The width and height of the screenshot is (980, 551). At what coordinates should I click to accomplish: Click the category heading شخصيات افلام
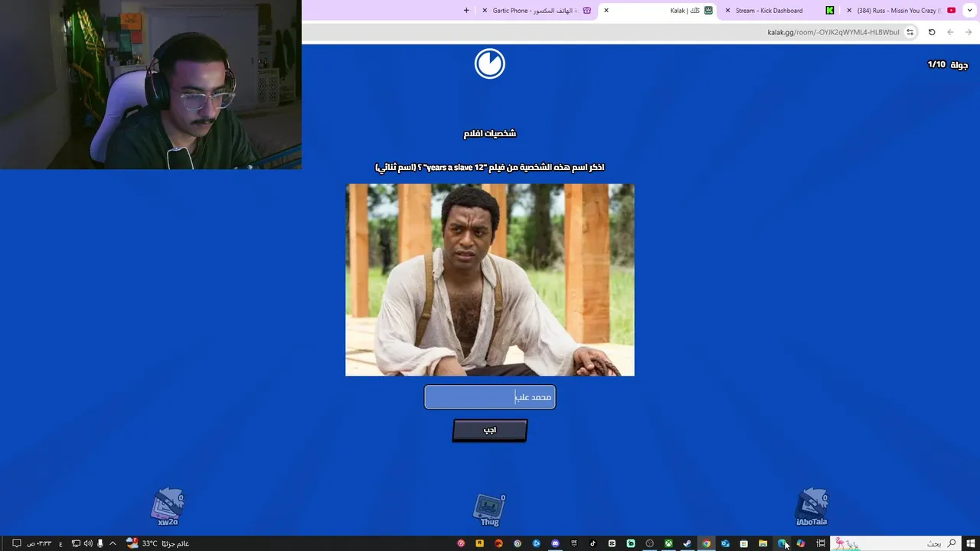click(490, 133)
